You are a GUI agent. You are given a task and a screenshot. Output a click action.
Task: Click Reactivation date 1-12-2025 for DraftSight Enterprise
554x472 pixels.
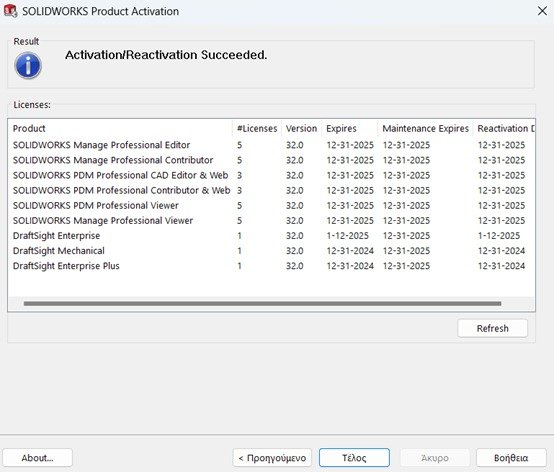pos(499,236)
